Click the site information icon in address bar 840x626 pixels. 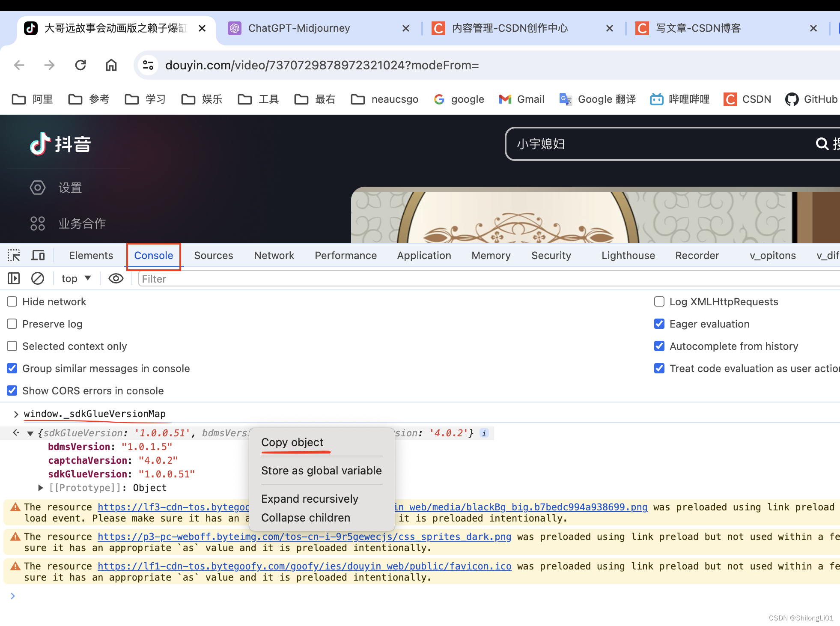point(148,65)
